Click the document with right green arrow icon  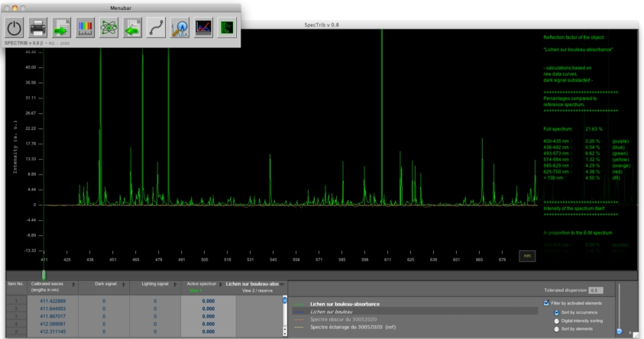point(62,27)
